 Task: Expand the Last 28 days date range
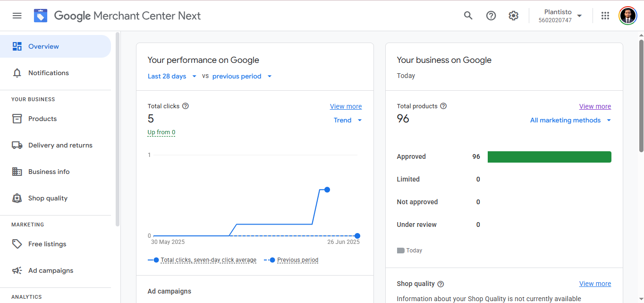point(172,76)
